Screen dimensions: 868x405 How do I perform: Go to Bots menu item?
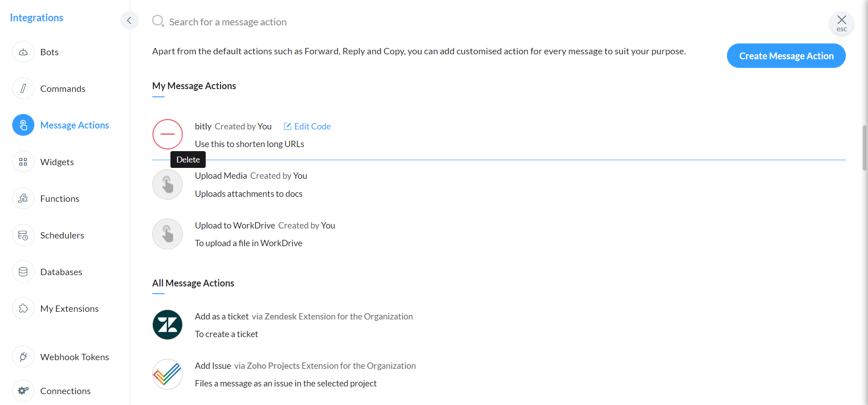[49, 52]
